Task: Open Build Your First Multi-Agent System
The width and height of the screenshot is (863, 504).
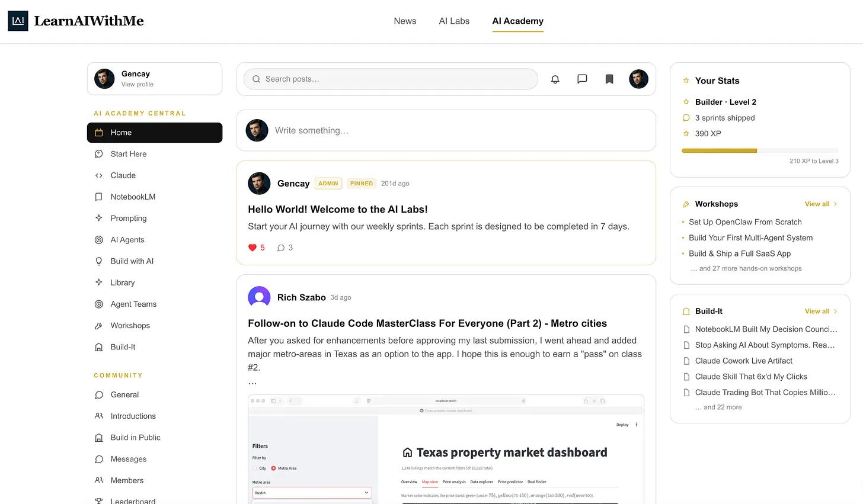Action: point(750,237)
